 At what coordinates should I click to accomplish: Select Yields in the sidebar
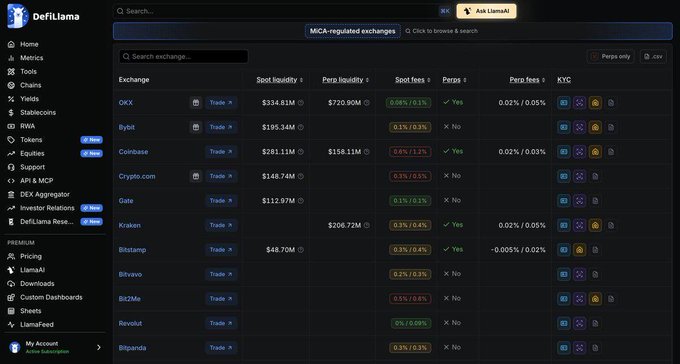[x=29, y=99]
